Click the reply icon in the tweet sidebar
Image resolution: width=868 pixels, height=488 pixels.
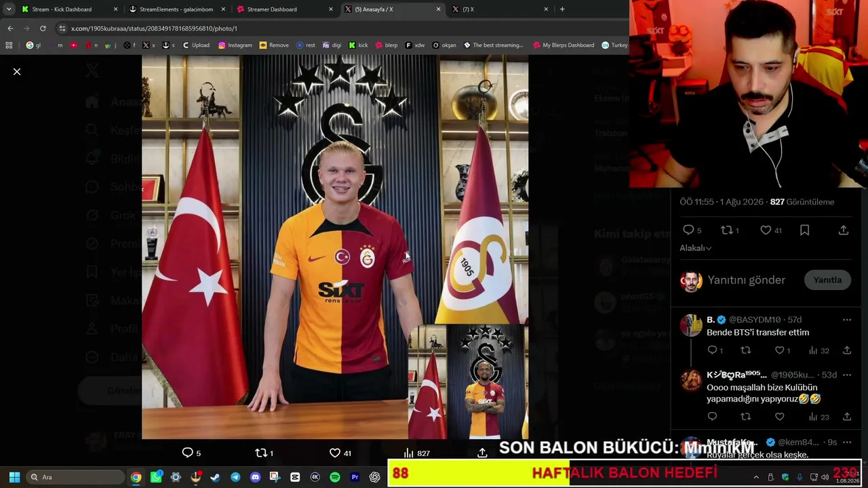(x=688, y=230)
